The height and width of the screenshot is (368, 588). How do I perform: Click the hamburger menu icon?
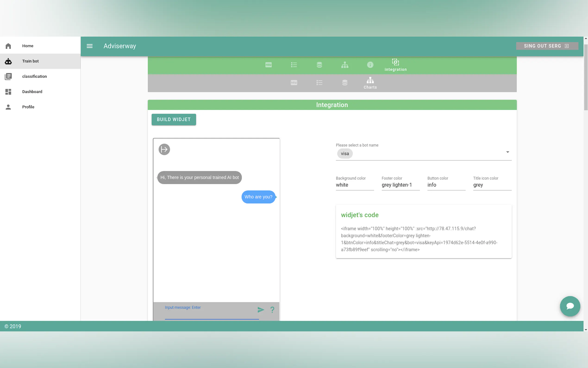click(89, 46)
